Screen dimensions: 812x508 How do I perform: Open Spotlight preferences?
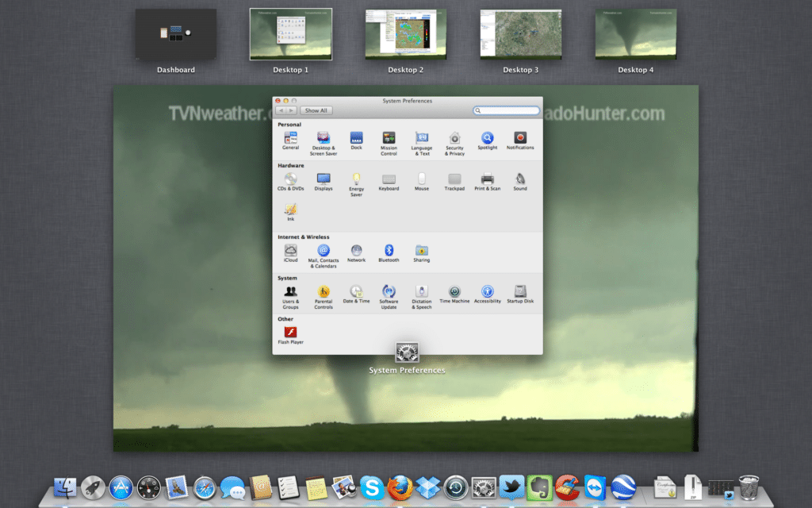[x=487, y=138]
